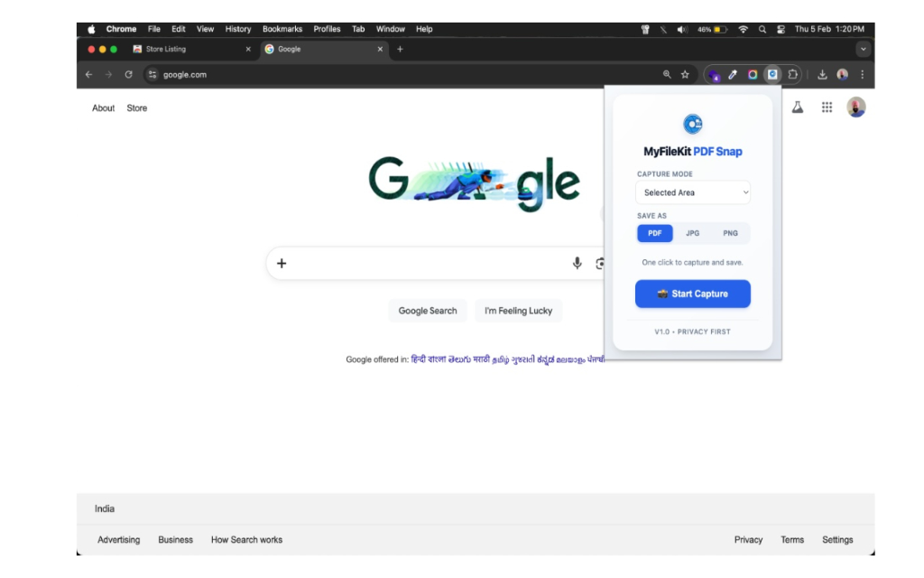The width and height of the screenshot is (924, 578).
Task: Open the Extensions puzzle piece menu
Action: (x=792, y=74)
